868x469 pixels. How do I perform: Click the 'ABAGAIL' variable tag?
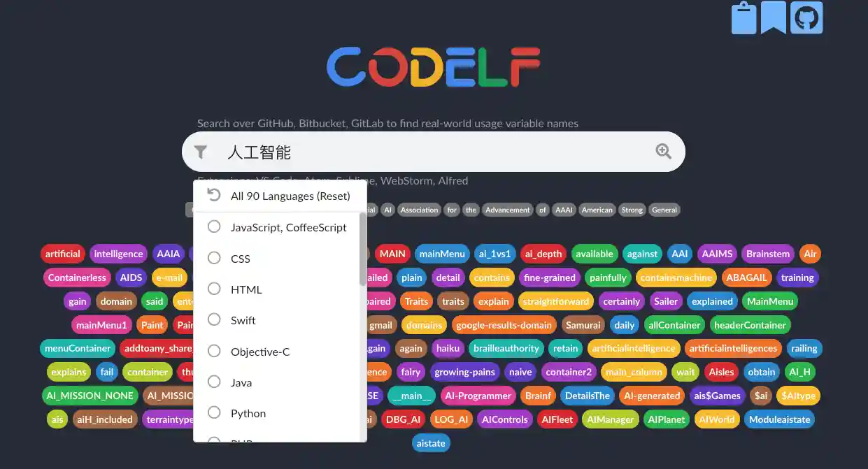click(746, 277)
